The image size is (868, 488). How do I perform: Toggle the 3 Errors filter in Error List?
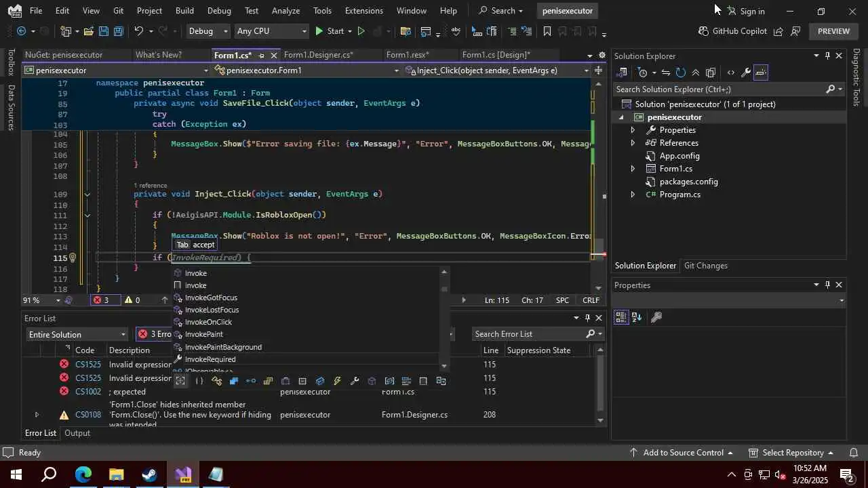[155, 334]
